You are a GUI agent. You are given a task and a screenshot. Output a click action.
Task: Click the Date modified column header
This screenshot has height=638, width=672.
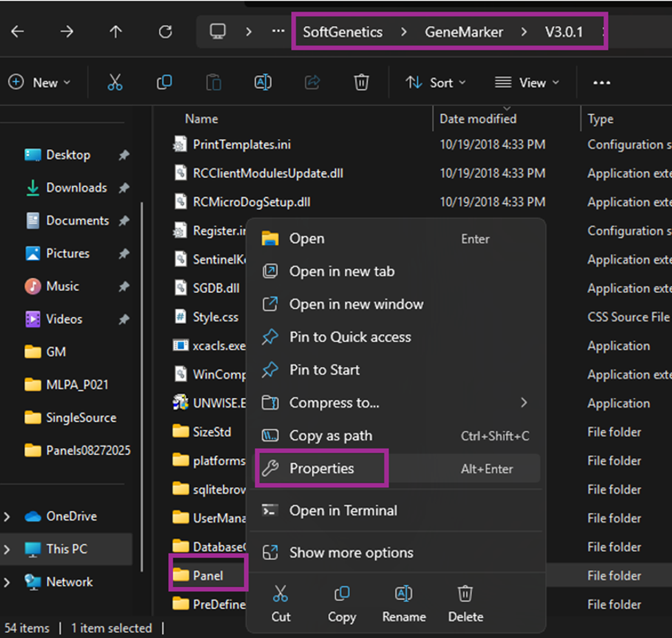(x=478, y=119)
